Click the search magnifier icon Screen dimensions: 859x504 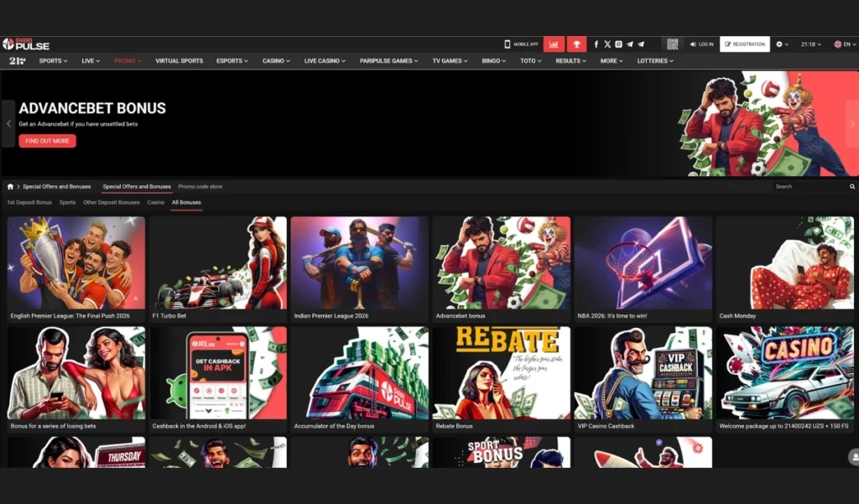pos(852,187)
